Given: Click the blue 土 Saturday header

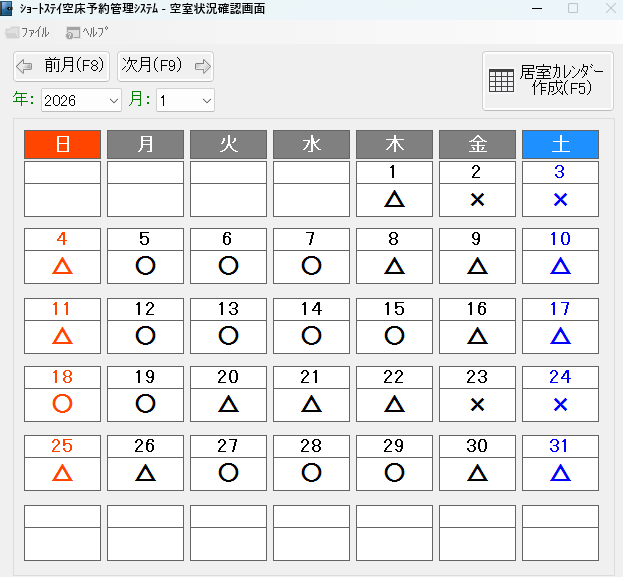Looking at the screenshot, I should point(560,144).
